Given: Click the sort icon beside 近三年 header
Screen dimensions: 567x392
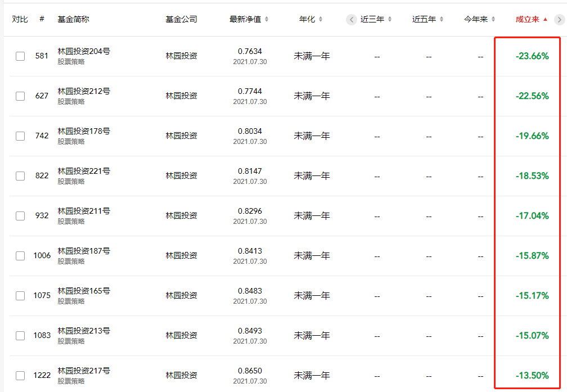Looking at the screenshot, I should (x=389, y=19).
